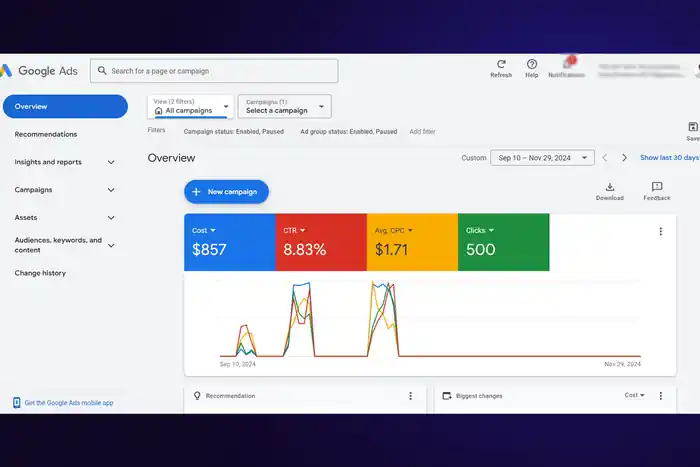700x467 pixels.
Task: Go to the next date range with the right arrow
Action: [x=624, y=158]
